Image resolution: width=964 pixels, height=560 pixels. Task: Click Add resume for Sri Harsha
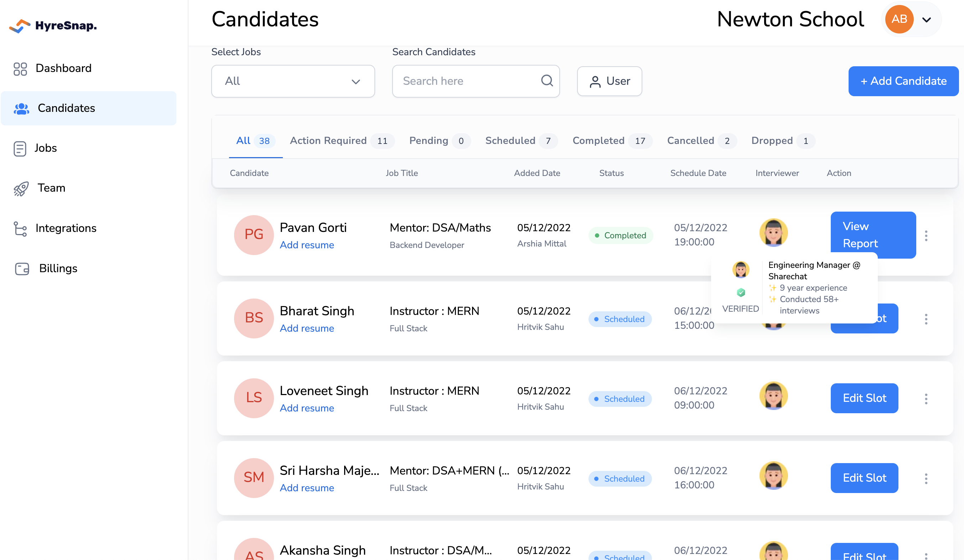pyautogui.click(x=307, y=488)
